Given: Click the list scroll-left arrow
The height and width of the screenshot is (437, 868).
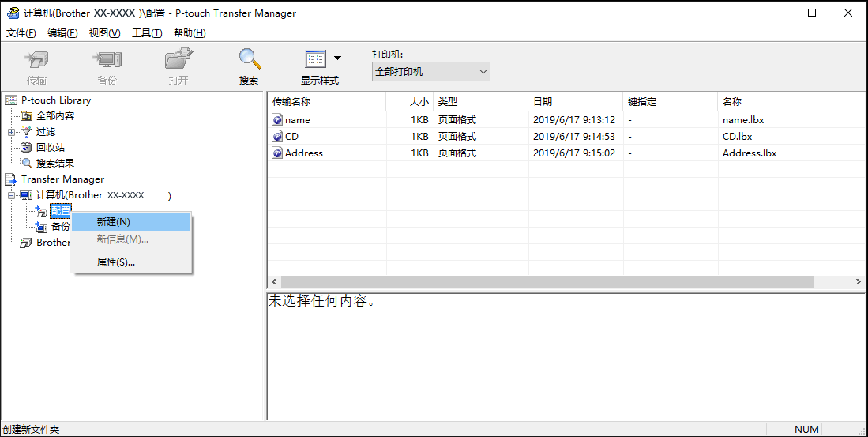Looking at the screenshot, I should click(274, 282).
